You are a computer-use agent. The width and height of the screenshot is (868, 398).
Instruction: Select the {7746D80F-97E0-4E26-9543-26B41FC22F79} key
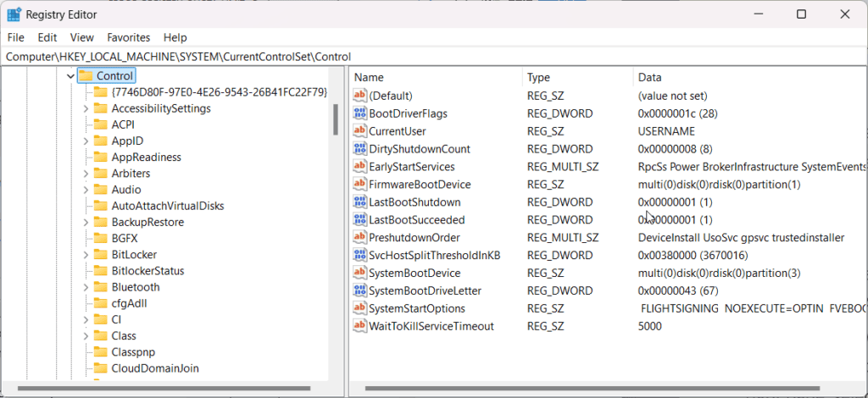point(220,91)
